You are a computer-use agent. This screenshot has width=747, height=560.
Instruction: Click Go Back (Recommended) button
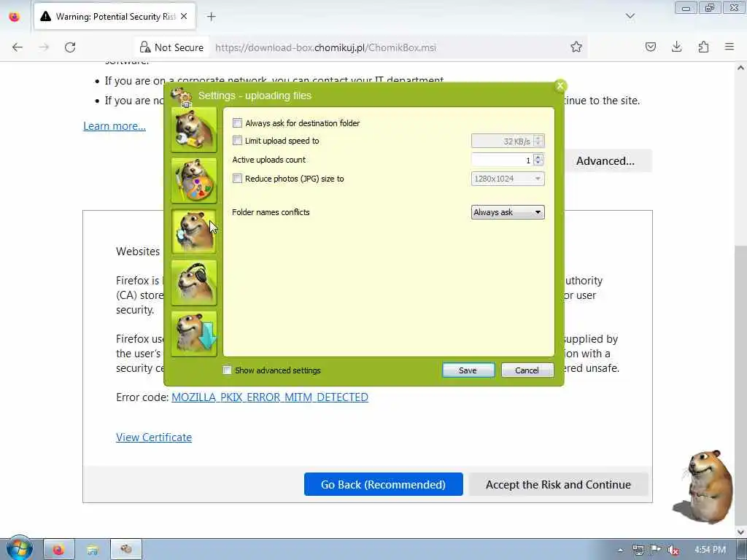pyautogui.click(x=383, y=484)
